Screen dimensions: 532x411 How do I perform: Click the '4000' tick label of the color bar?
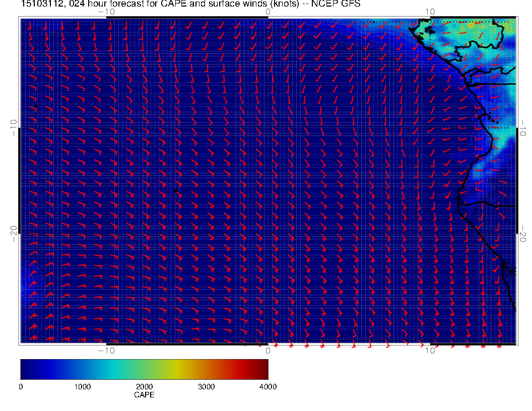click(268, 387)
